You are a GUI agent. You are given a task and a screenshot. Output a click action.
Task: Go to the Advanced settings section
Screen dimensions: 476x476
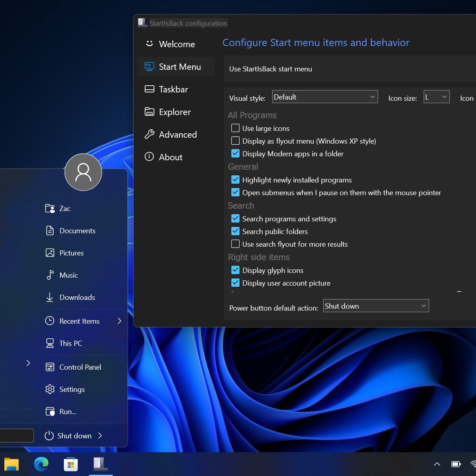click(177, 134)
